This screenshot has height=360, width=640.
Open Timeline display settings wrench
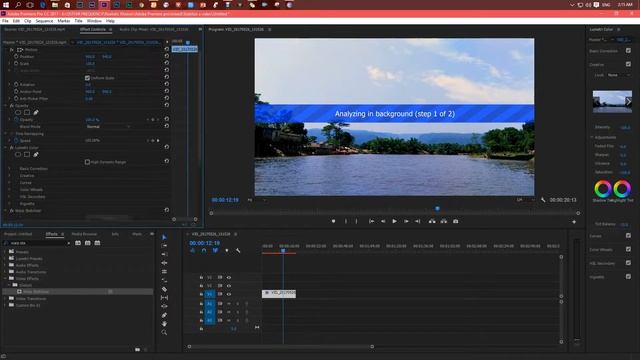click(238, 250)
